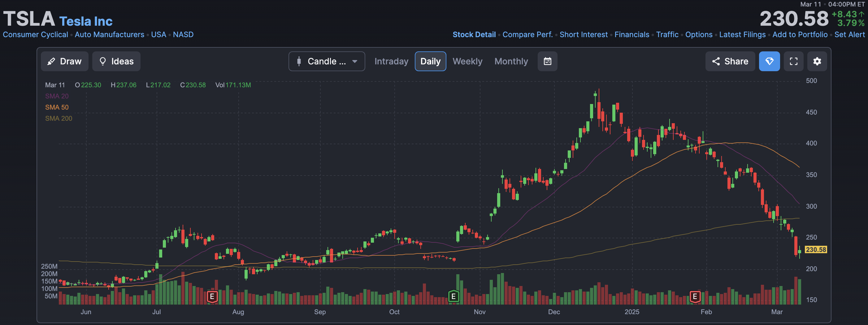Viewport: 868px width, 325px height.
Task: Click the 2025 label on the time axis
Action: (x=632, y=312)
